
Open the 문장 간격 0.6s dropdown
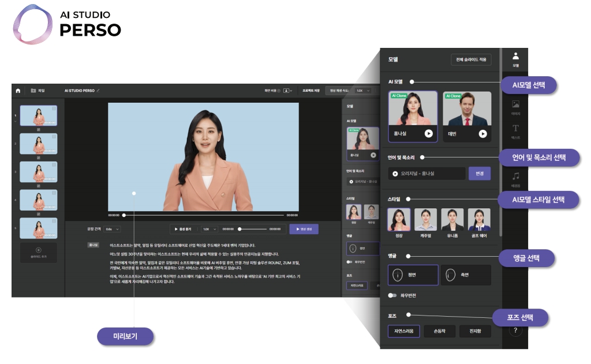[113, 229]
